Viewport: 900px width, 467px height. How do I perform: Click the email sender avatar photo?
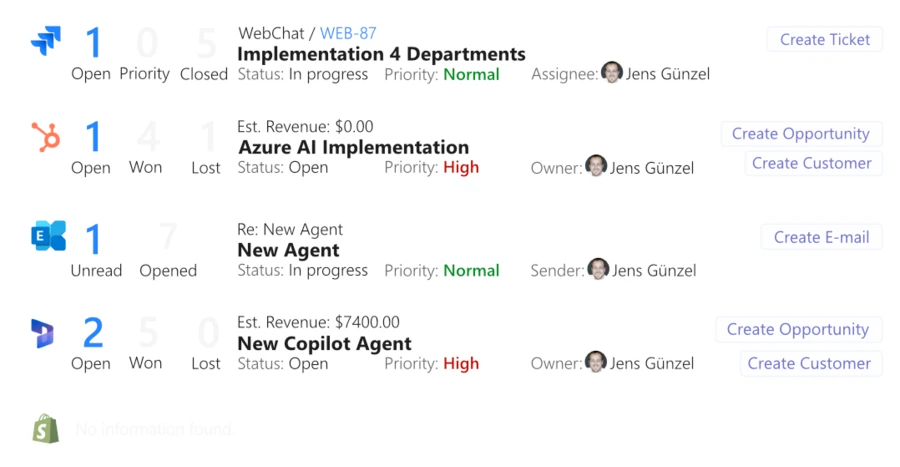point(598,269)
